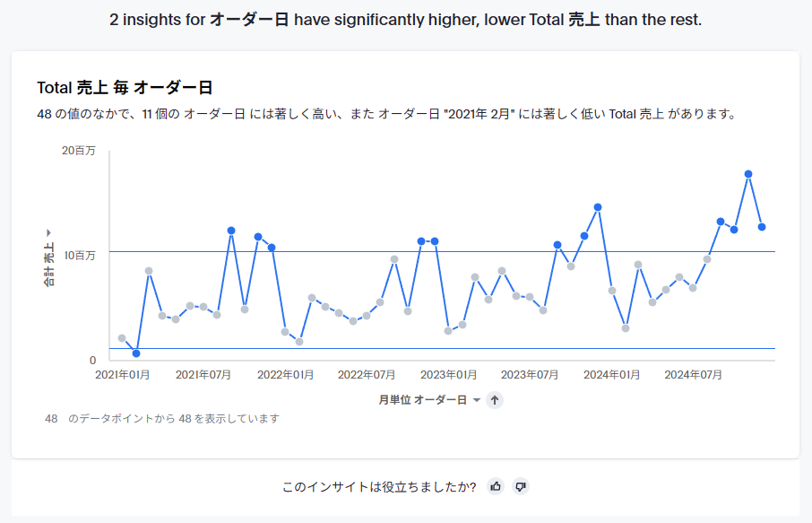Click the thumbs down feedback icon
The image size is (812, 523).
[521, 486]
